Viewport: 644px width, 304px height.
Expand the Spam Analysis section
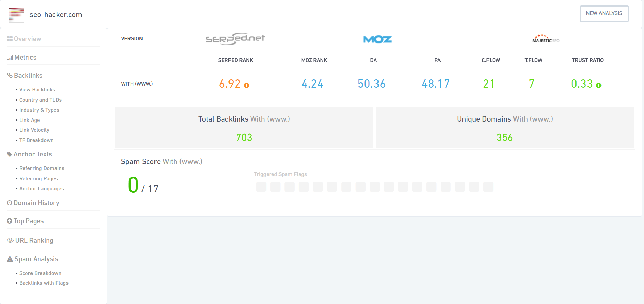pyautogui.click(x=36, y=259)
